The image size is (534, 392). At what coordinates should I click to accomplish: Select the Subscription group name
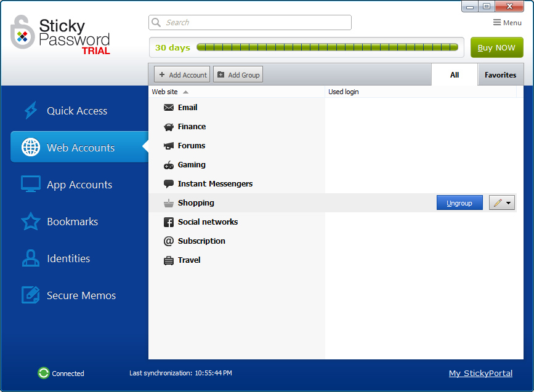(201, 241)
